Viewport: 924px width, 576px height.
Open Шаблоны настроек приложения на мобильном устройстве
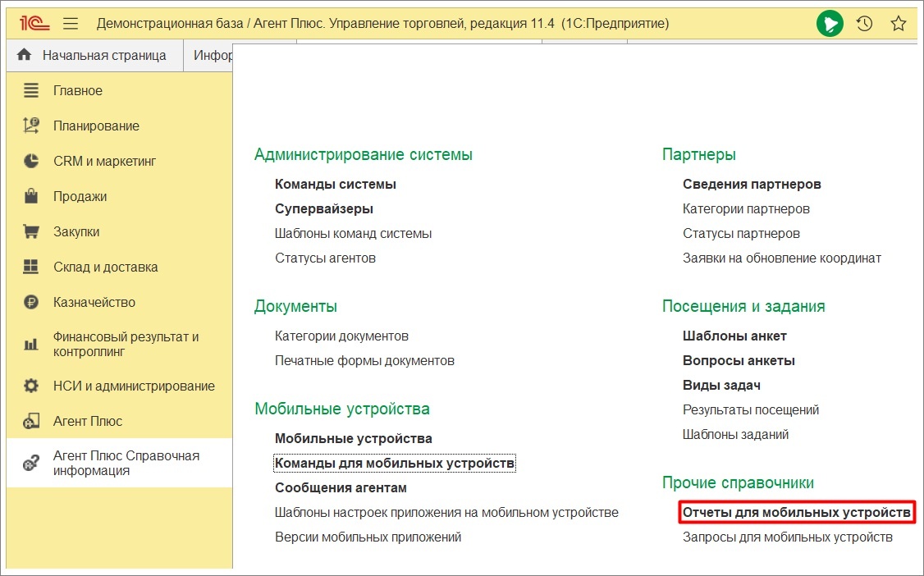coord(446,513)
